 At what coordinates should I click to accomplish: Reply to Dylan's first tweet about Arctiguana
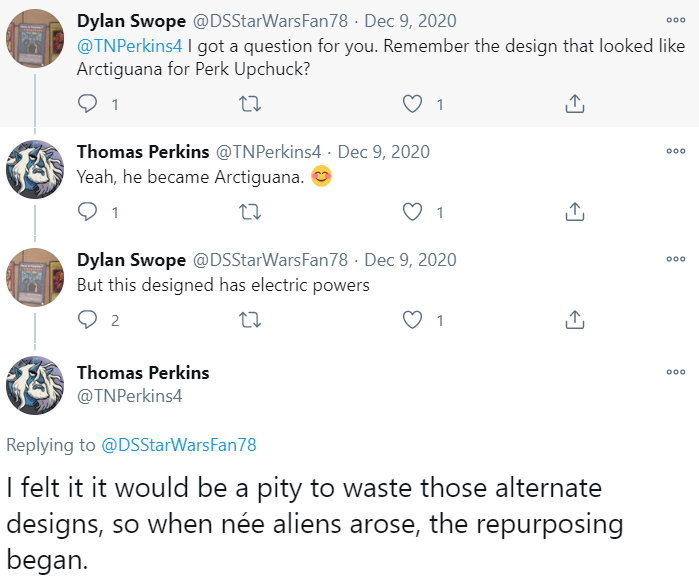pos(89,103)
